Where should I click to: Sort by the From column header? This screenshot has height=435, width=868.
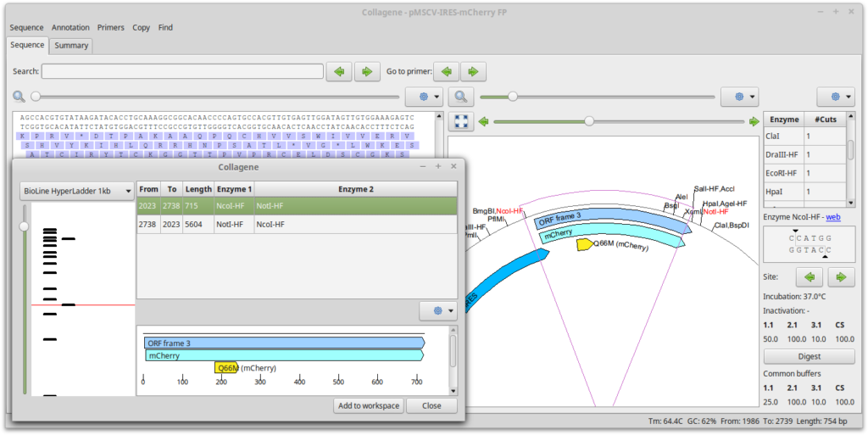coord(148,189)
